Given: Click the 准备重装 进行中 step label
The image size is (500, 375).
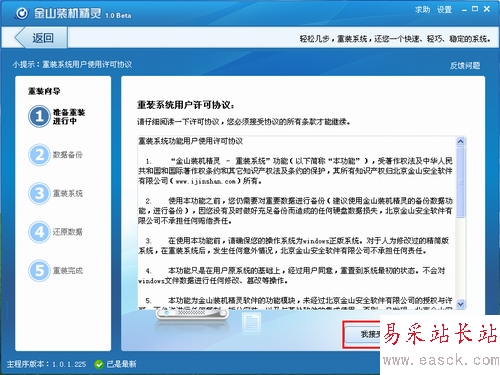Looking at the screenshot, I should [x=69, y=116].
